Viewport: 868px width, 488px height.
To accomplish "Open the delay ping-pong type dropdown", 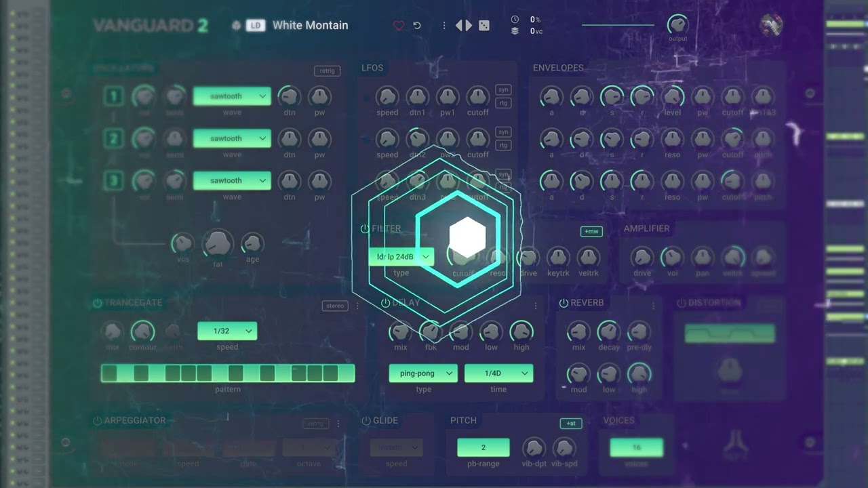I will [x=423, y=373].
